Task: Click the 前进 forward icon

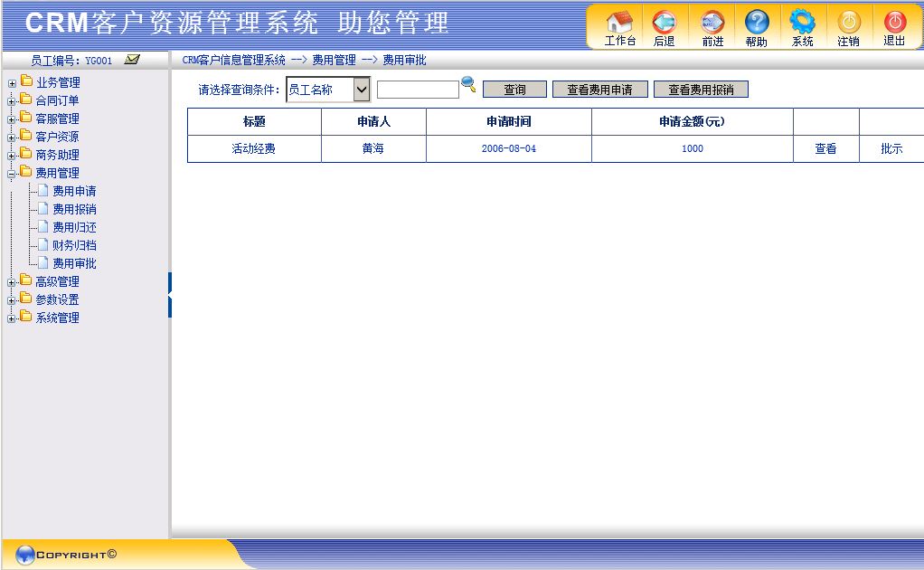Action: pyautogui.click(x=712, y=23)
